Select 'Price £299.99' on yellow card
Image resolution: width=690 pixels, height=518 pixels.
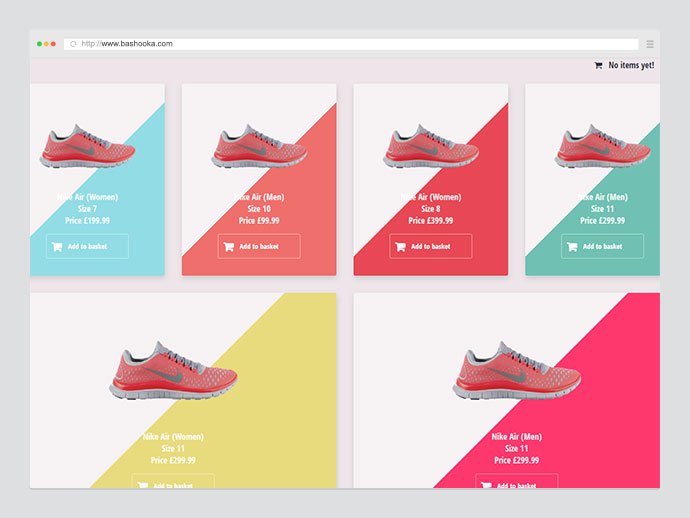coord(173,460)
